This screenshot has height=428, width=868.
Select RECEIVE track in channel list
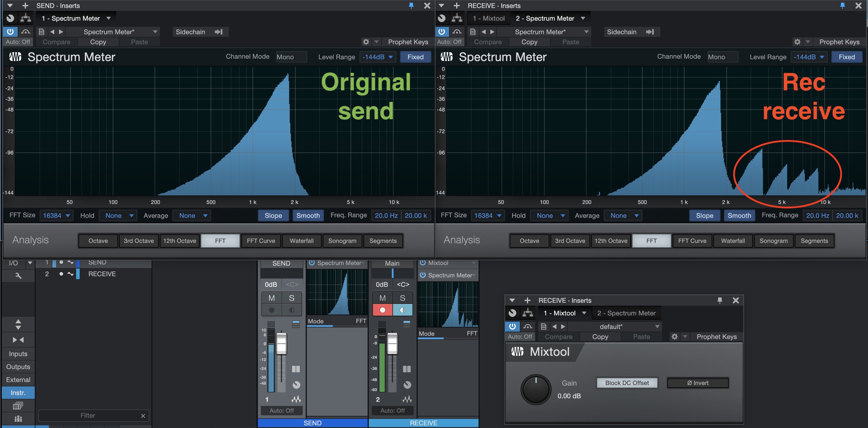(94, 274)
